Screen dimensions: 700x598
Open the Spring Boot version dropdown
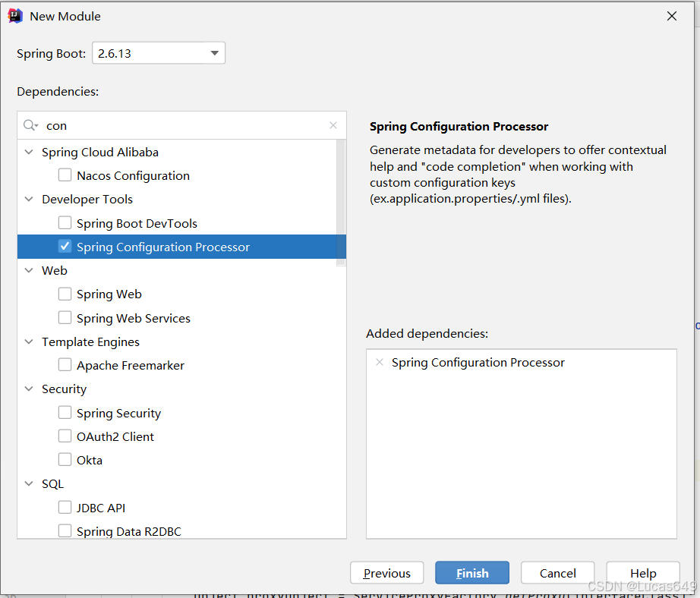(x=215, y=53)
